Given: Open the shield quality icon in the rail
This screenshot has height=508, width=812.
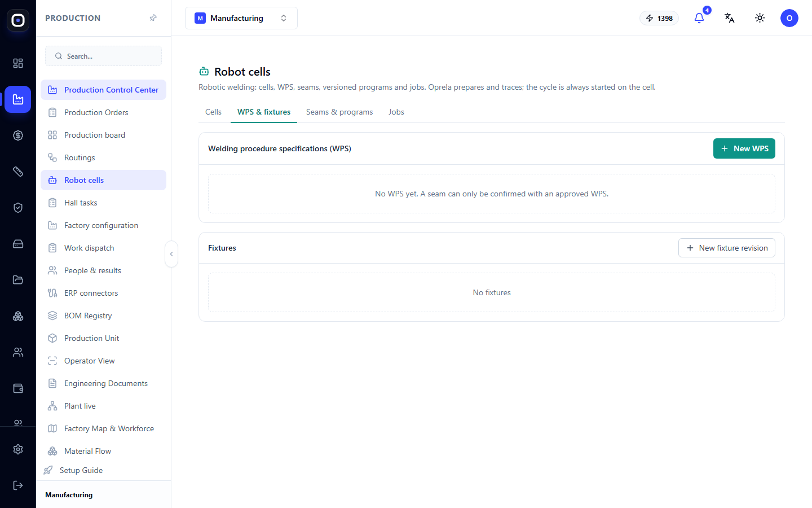Looking at the screenshot, I should (x=18, y=208).
